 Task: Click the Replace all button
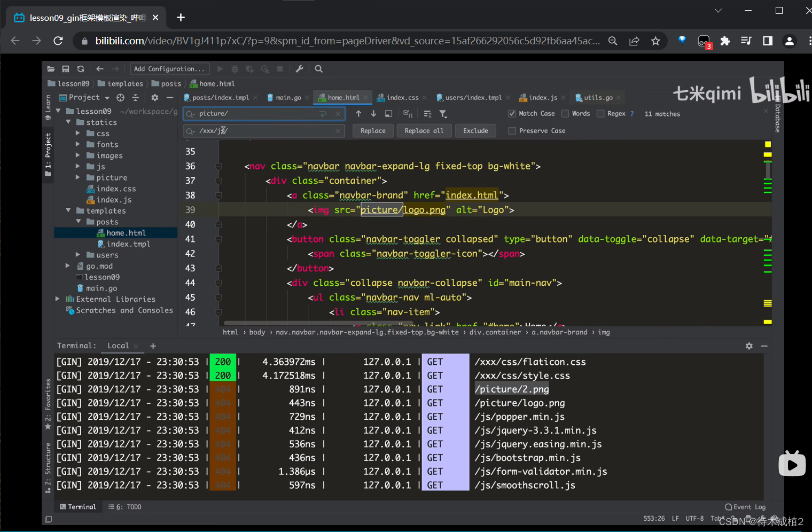[x=424, y=131]
